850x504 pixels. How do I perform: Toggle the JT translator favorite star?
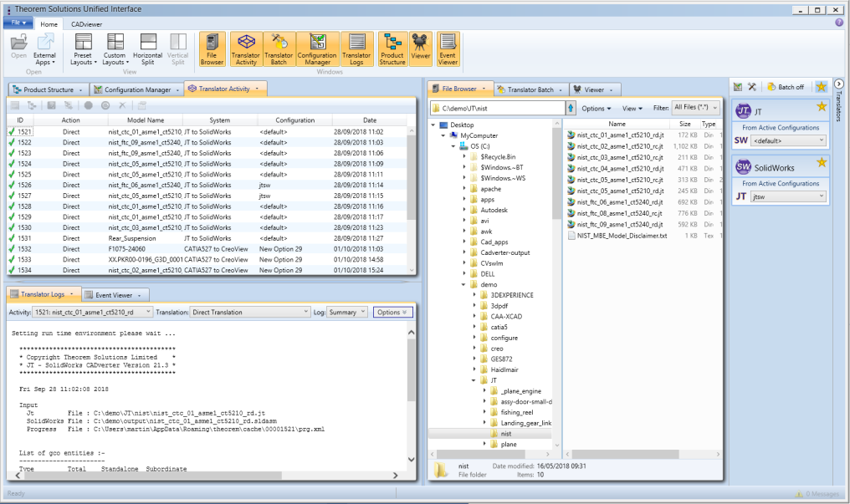click(x=822, y=107)
